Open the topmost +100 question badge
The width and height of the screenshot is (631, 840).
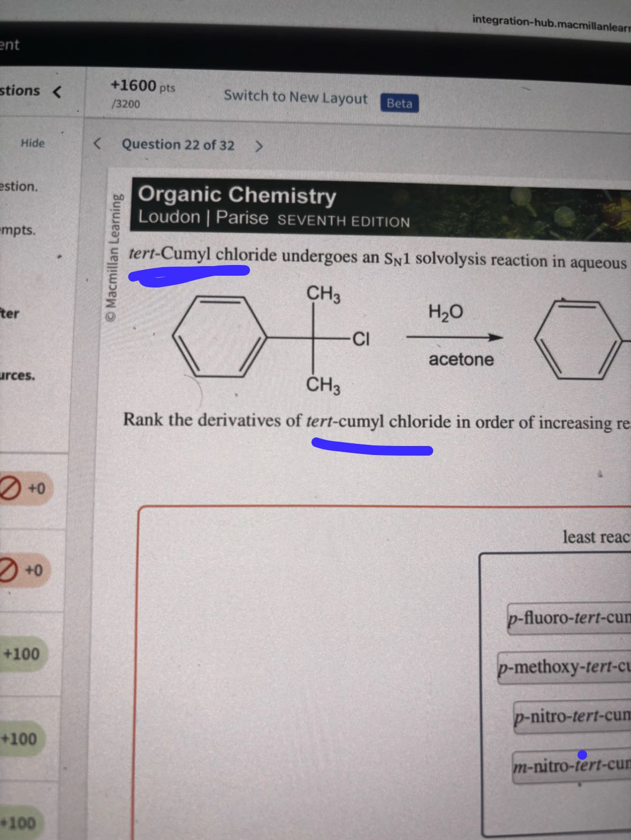pyautogui.click(x=21, y=654)
